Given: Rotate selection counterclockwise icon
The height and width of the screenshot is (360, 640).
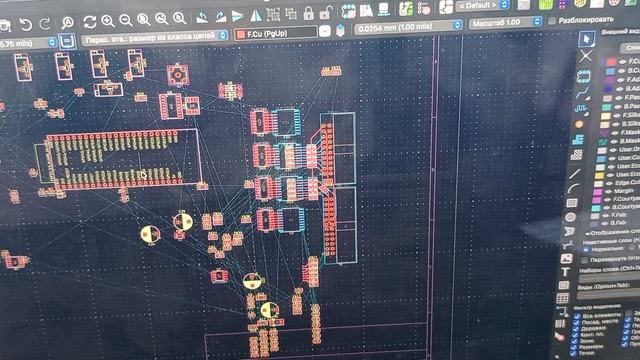Looking at the screenshot, I should point(202,17).
